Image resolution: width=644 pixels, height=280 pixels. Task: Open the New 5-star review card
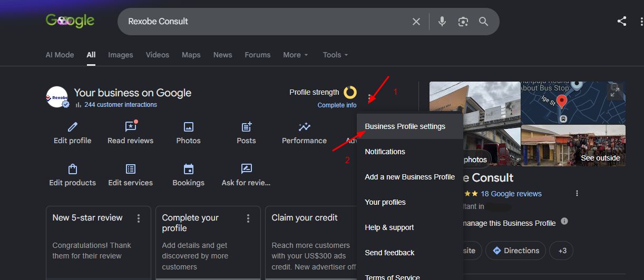99,243
